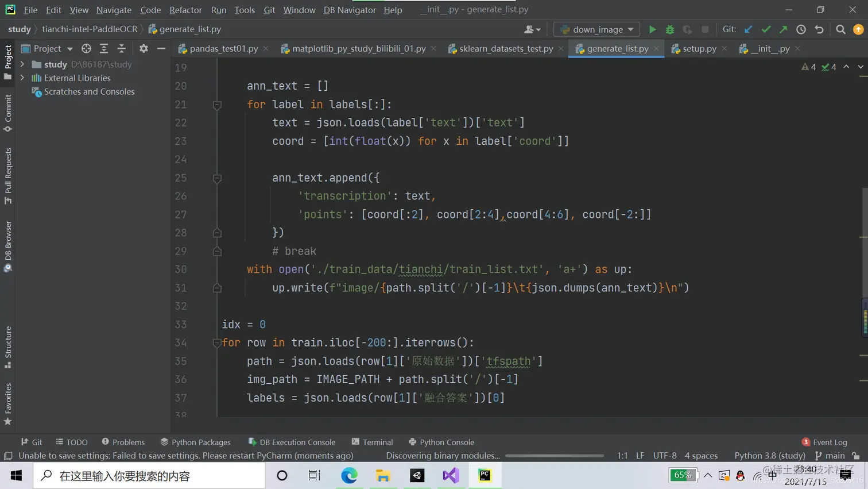Image resolution: width=868 pixels, height=489 pixels.
Task: Show the Problems tool window
Action: pos(123,442)
